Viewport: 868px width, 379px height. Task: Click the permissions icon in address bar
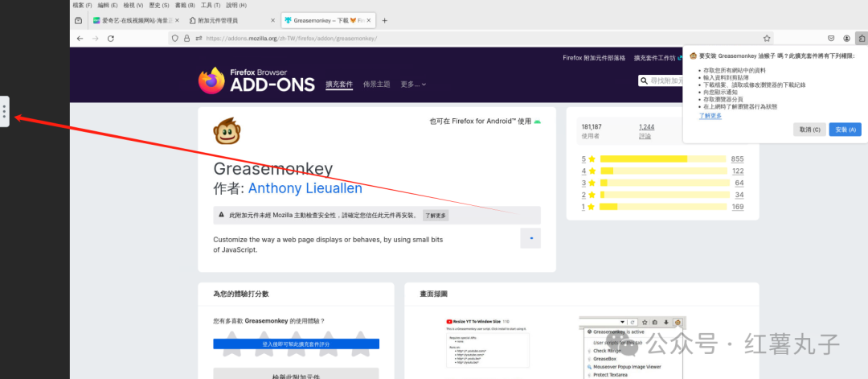(198, 39)
